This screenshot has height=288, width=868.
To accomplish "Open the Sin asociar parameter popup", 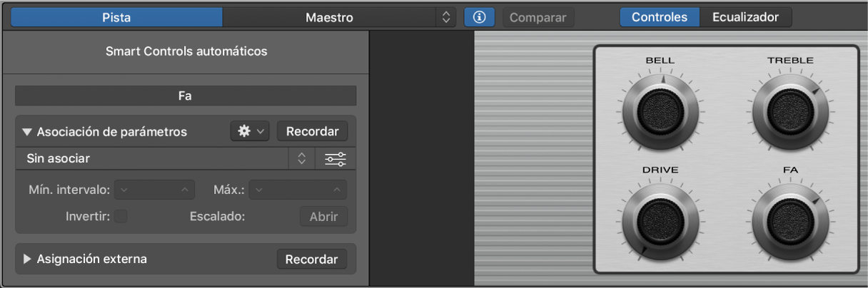I will click(x=164, y=159).
